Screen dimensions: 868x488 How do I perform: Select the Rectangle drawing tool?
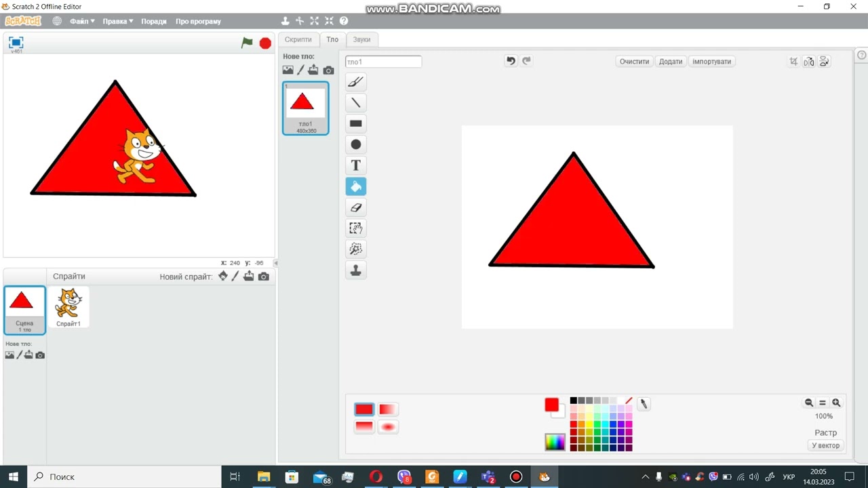pyautogui.click(x=355, y=123)
